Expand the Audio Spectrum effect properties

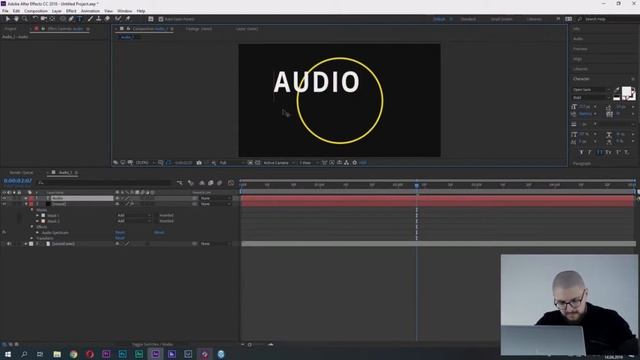(x=38, y=233)
